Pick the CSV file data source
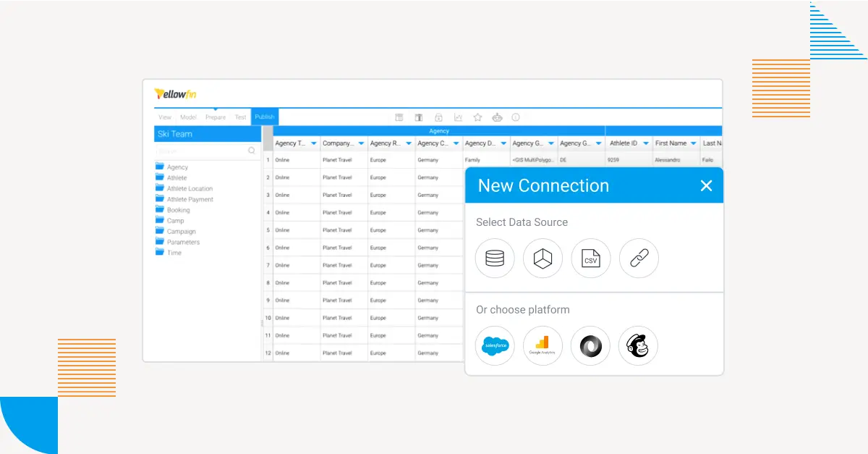This screenshot has height=454, width=868. pos(591,258)
